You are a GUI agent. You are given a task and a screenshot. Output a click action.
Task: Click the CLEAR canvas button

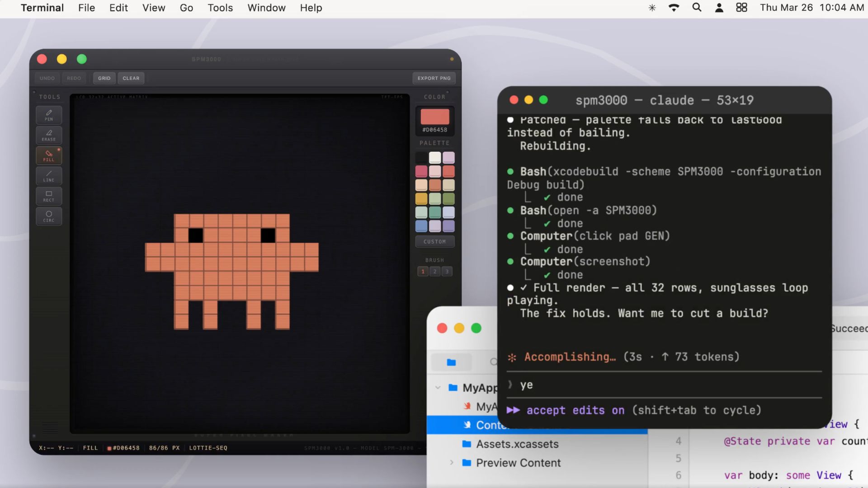click(x=131, y=78)
